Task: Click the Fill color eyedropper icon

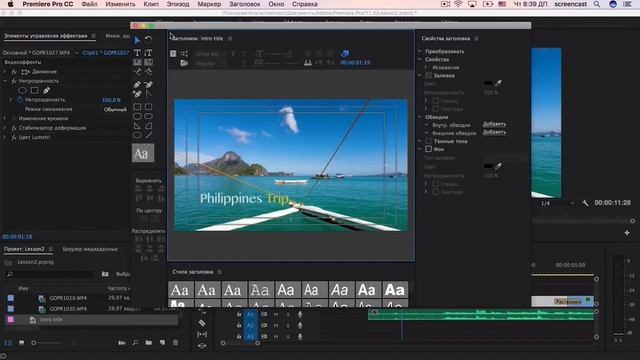Action: click(498, 83)
